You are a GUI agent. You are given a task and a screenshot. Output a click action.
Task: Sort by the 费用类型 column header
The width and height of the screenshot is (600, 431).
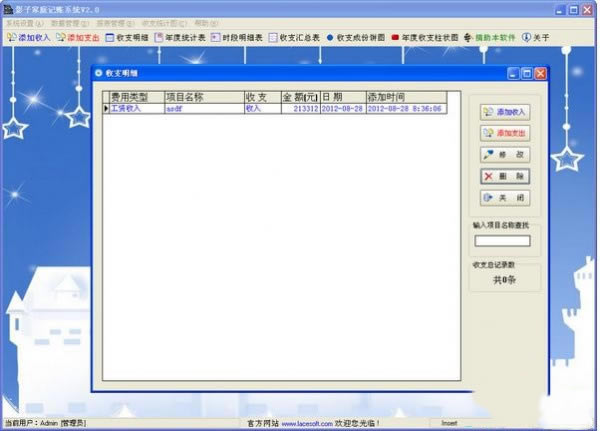(x=137, y=97)
